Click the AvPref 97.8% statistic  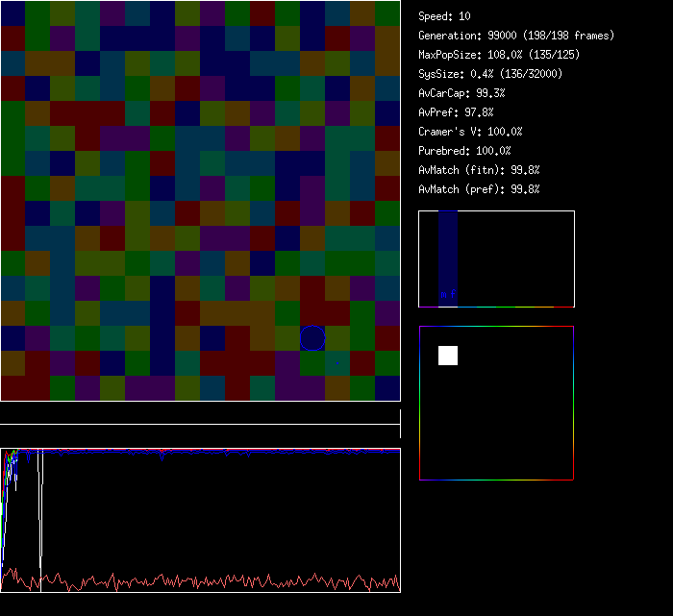tap(457, 112)
